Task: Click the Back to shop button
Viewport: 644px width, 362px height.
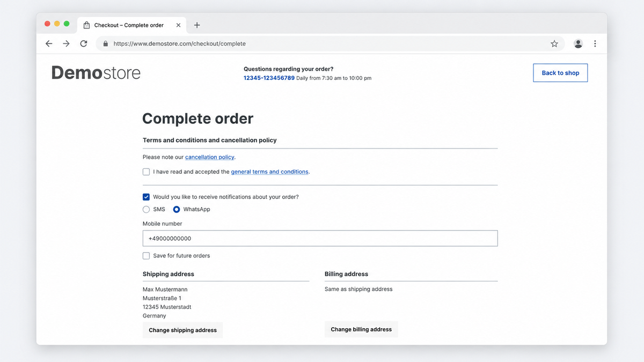Action: [560, 73]
